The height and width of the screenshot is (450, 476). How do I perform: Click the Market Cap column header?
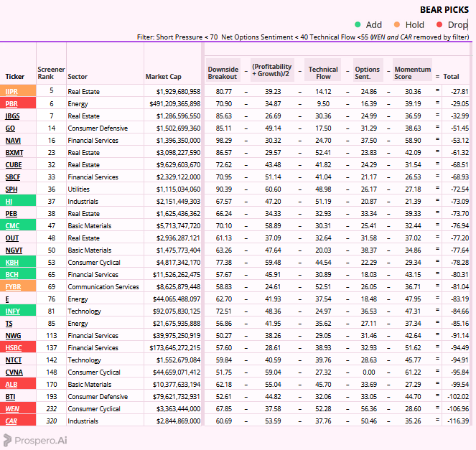(x=163, y=77)
